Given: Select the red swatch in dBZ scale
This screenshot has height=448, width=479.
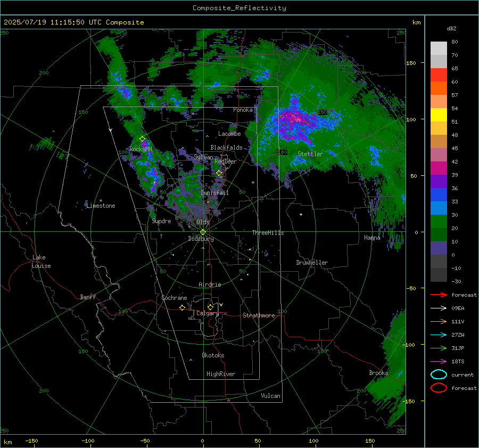Looking at the screenshot, I should click(439, 75).
